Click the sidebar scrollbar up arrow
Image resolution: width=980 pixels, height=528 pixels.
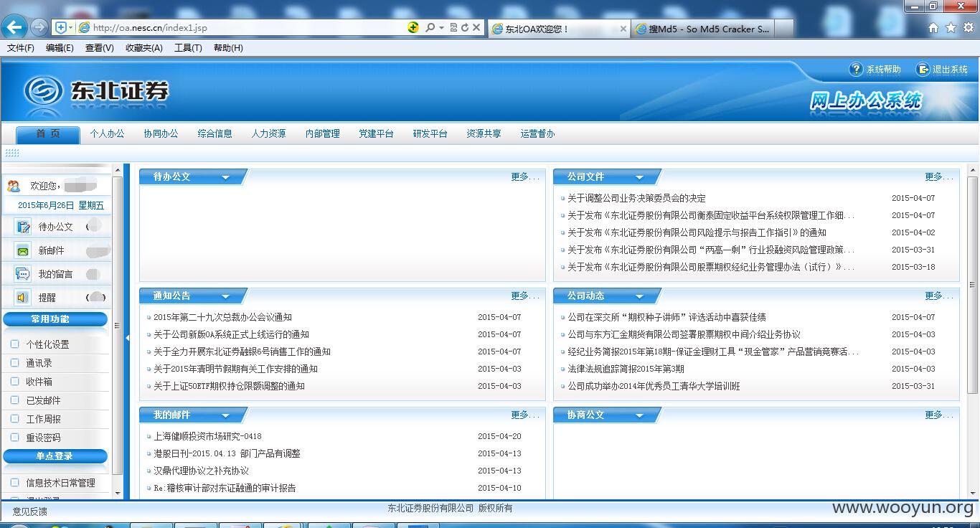(118, 170)
